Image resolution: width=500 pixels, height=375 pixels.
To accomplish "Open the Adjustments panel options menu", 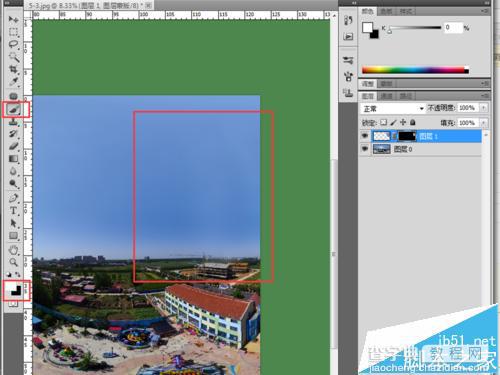I will click(x=485, y=83).
